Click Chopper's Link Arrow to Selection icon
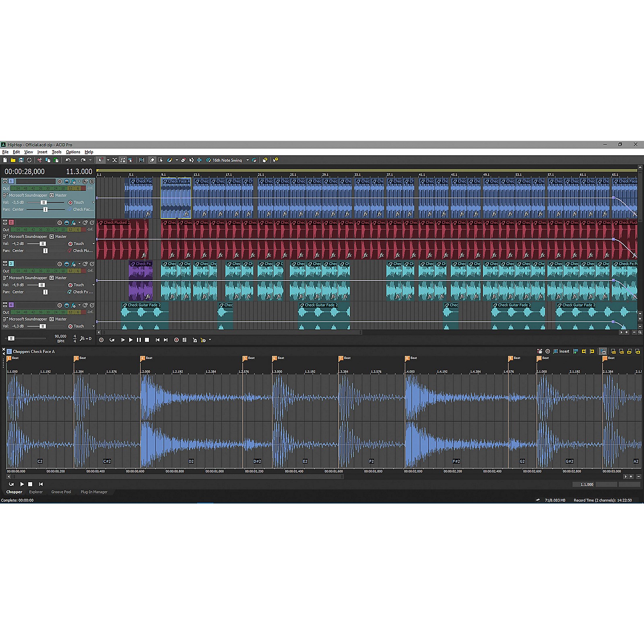Screen dimensions: 644x644 603,351
